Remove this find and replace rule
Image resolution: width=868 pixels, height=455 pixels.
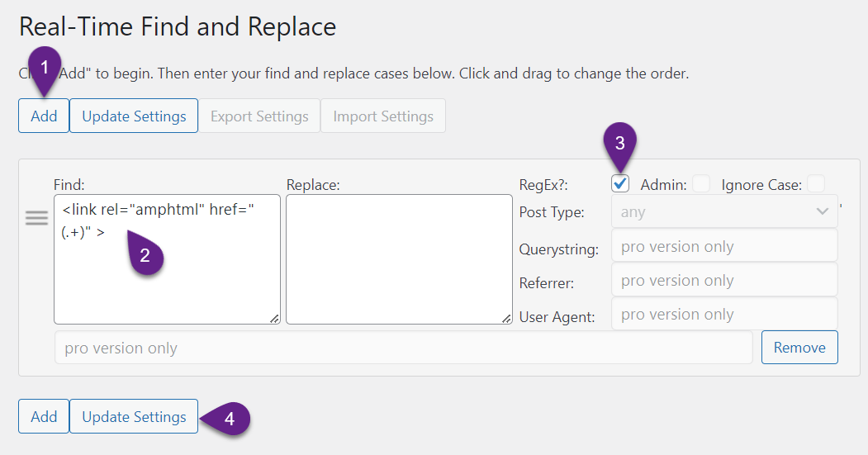click(x=799, y=348)
